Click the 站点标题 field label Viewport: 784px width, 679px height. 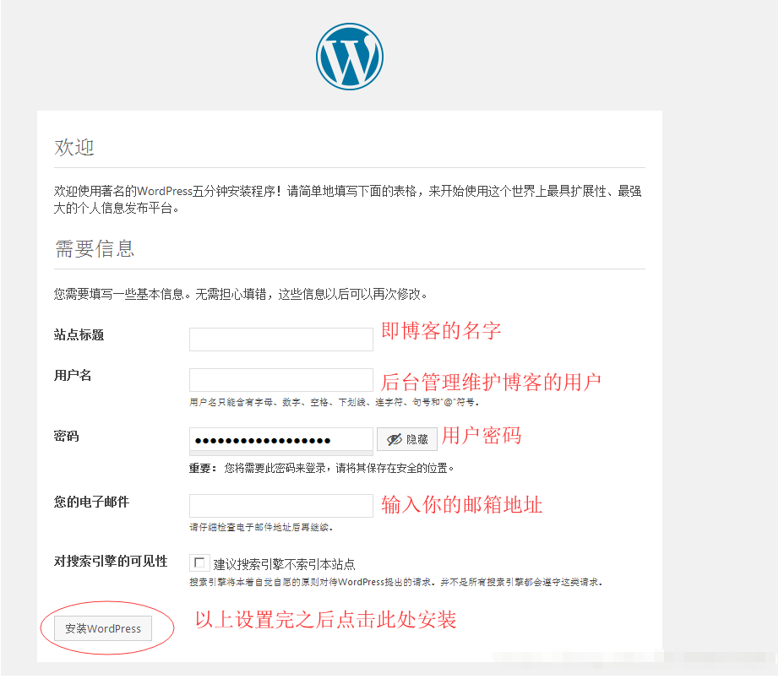(79, 334)
